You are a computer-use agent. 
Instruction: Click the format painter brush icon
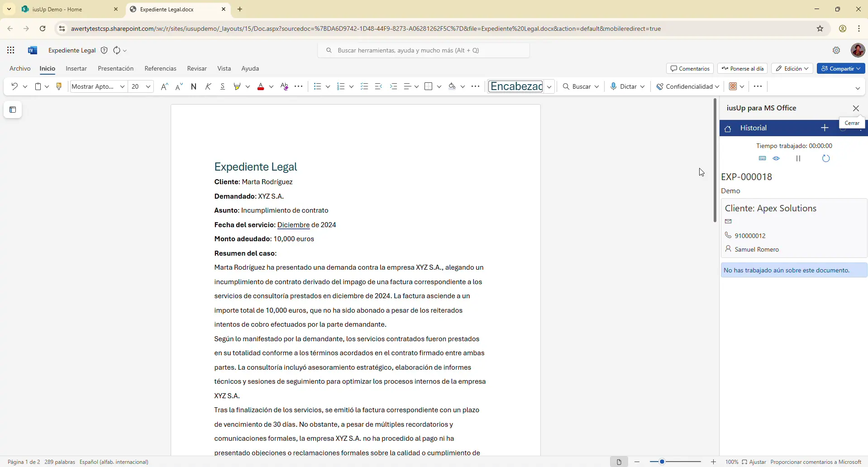59,86
